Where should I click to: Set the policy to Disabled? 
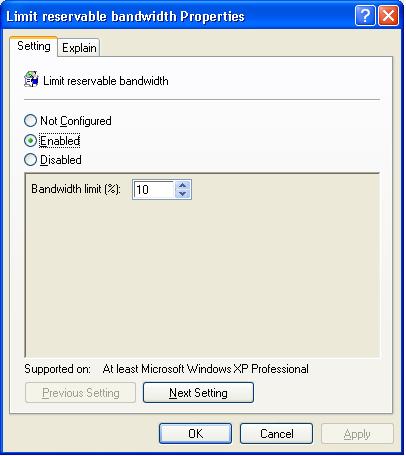pyautogui.click(x=30, y=160)
